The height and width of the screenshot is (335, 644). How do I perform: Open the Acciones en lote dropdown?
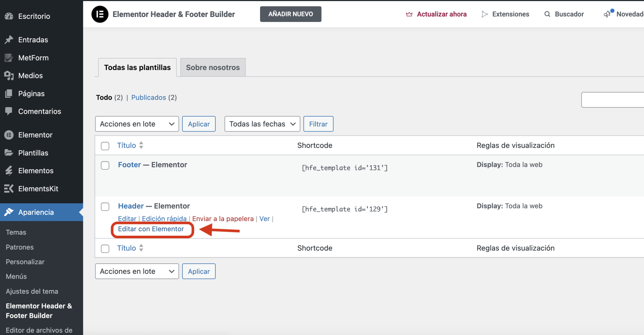[x=136, y=124]
